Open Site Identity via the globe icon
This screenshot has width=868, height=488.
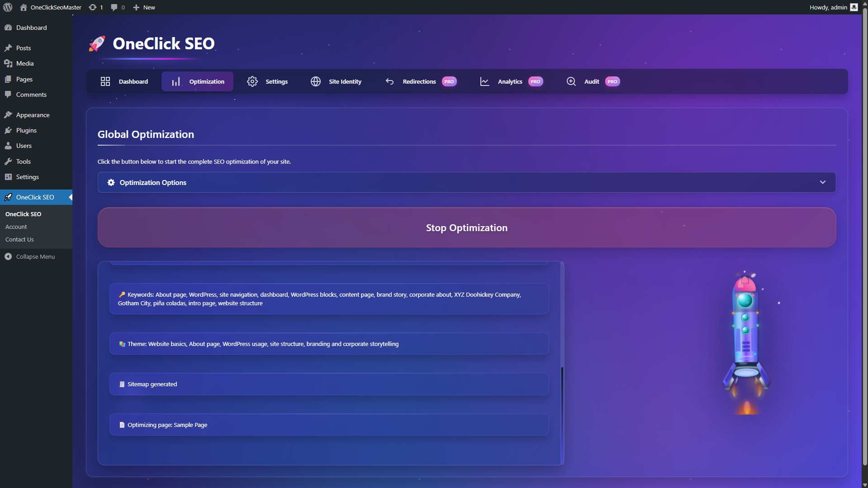click(315, 81)
